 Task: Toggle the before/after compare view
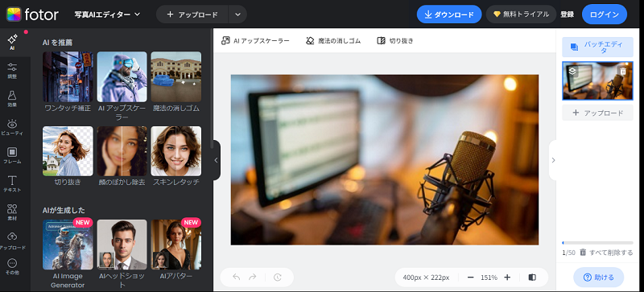(532, 278)
